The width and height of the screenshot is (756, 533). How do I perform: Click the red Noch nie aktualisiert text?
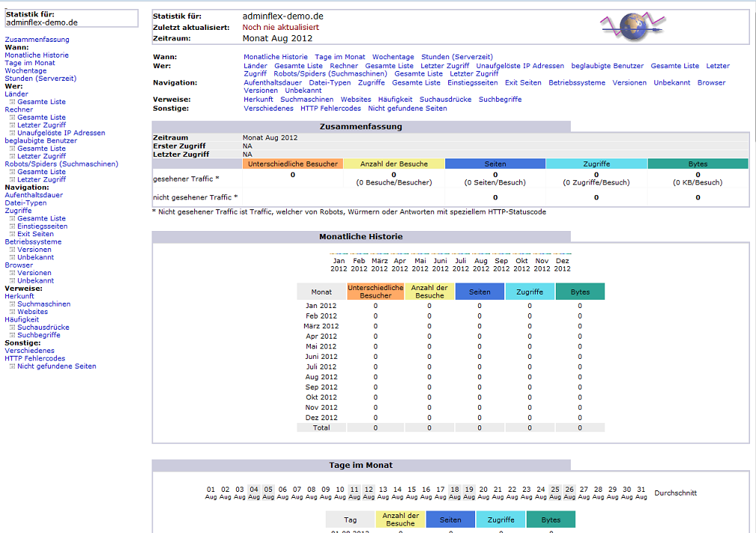[x=281, y=27]
